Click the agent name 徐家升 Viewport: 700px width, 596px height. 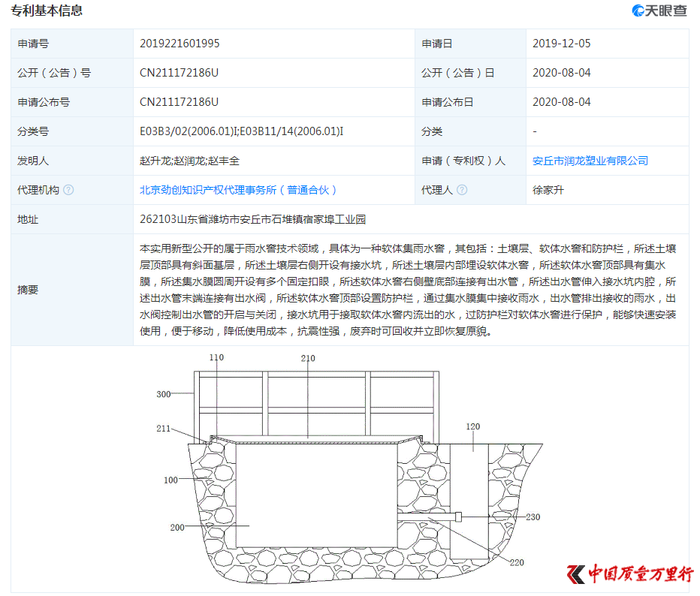[548, 190]
